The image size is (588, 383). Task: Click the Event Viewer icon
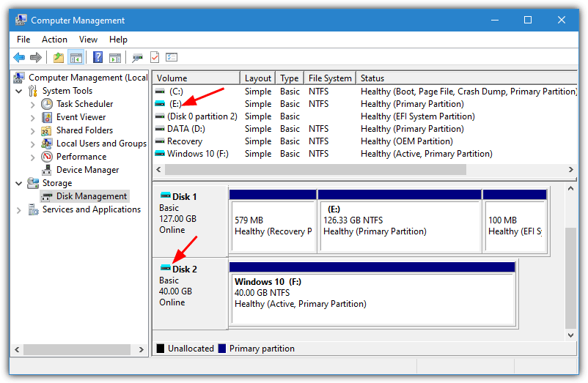click(47, 117)
